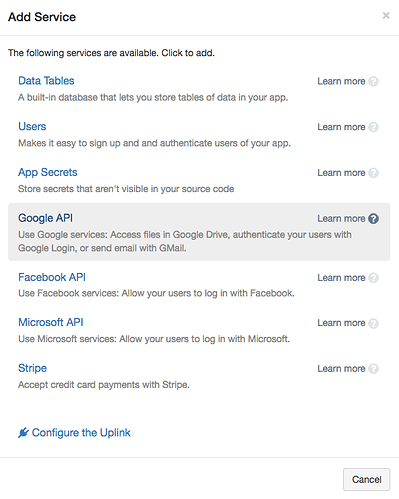Close the Add Service dialog
The width and height of the screenshot is (399, 499).
tap(386, 15)
